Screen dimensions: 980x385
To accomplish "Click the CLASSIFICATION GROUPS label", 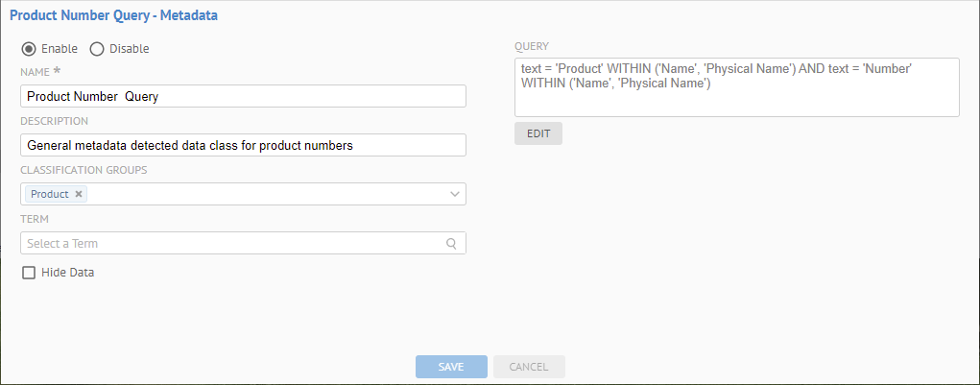I will (84, 170).
